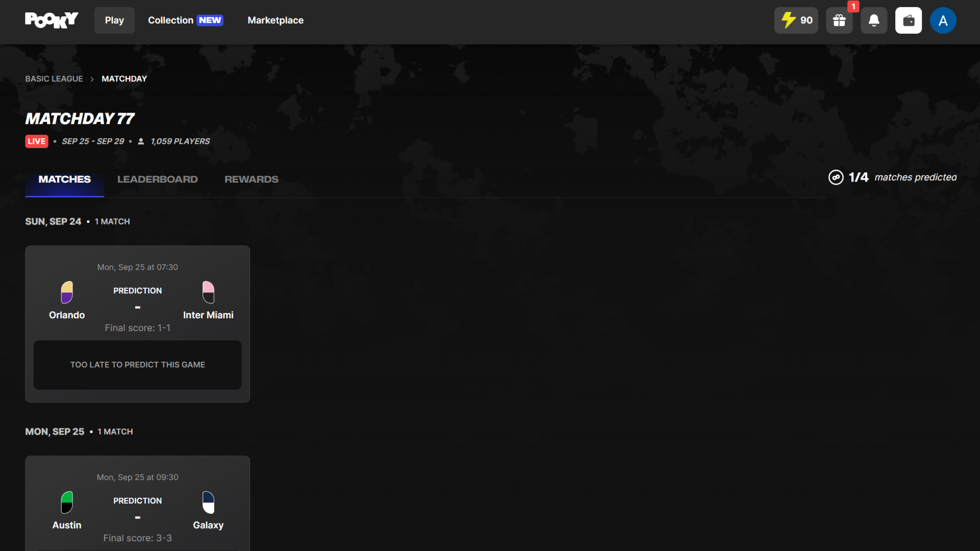Click the 'SEP 25 - SEP 29' date range
Screen dimensions: 980x551
pyautogui.click(x=93, y=141)
